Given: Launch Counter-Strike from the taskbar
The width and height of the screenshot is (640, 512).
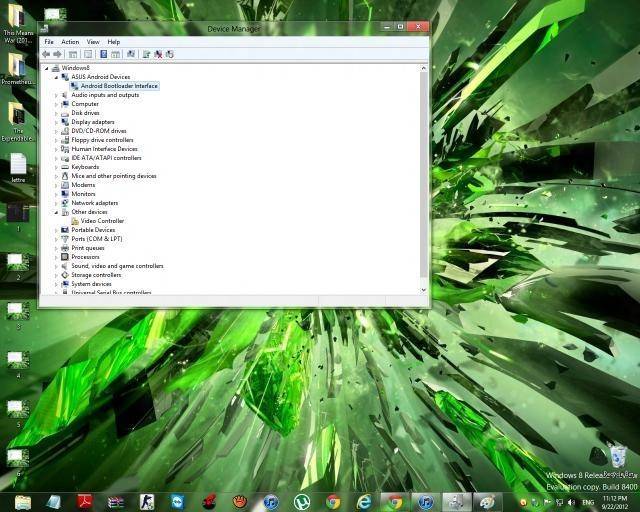Looking at the screenshot, I should tap(147, 502).
